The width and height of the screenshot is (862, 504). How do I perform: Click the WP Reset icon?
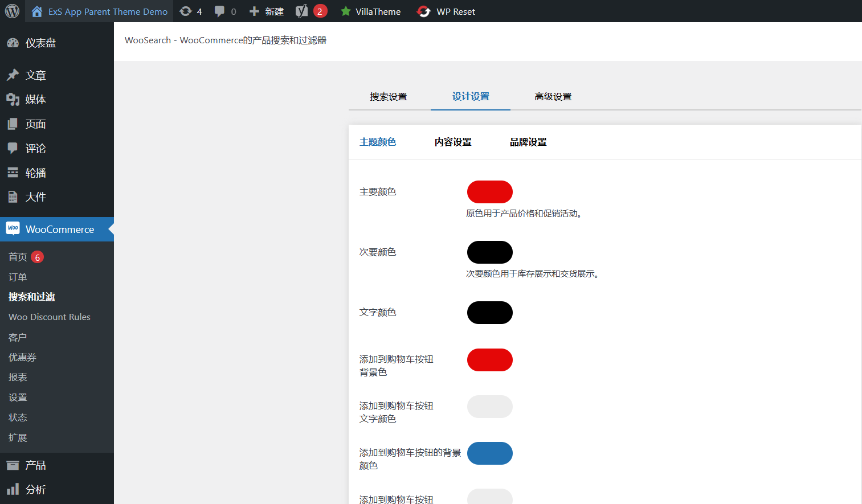coord(424,11)
